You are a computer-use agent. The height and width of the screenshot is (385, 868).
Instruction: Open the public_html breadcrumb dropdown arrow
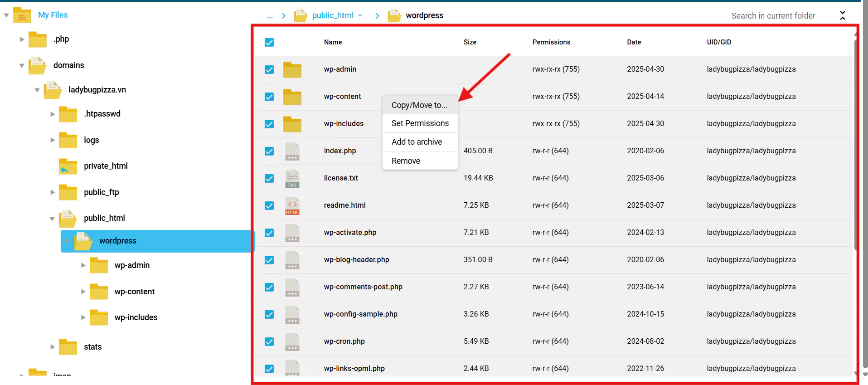click(360, 15)
